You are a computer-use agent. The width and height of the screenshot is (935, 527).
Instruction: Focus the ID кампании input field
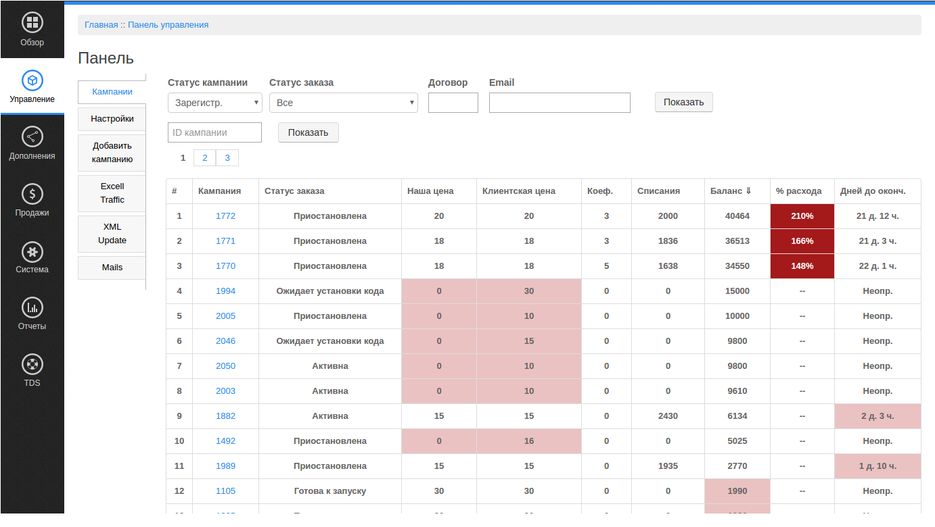click(x=215, y=132)
